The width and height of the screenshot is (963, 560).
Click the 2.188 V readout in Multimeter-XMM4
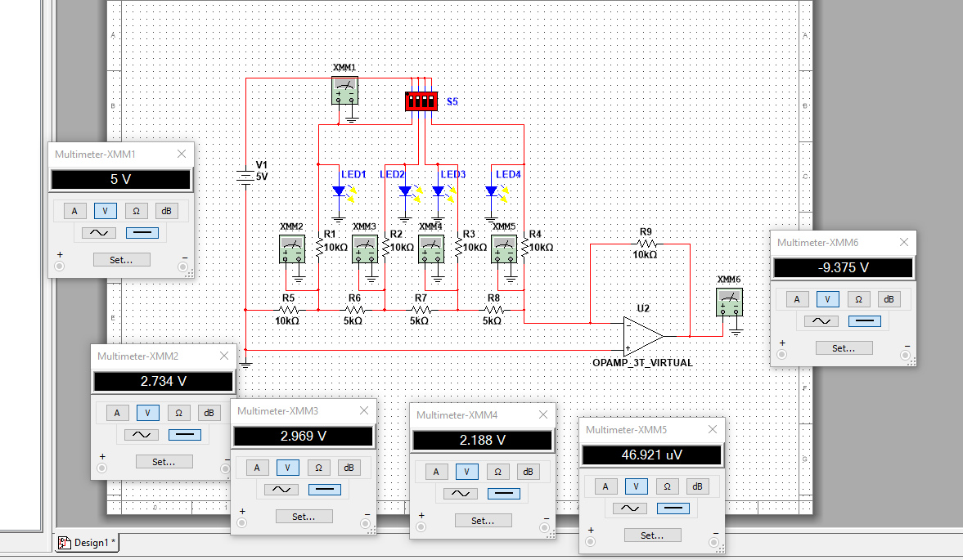coord(483,440)
